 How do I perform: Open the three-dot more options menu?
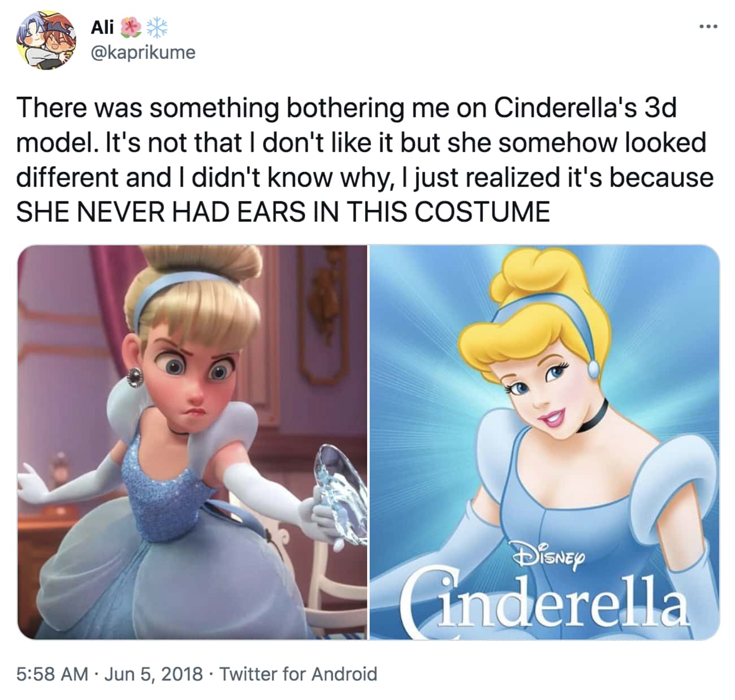coord(708,26)
